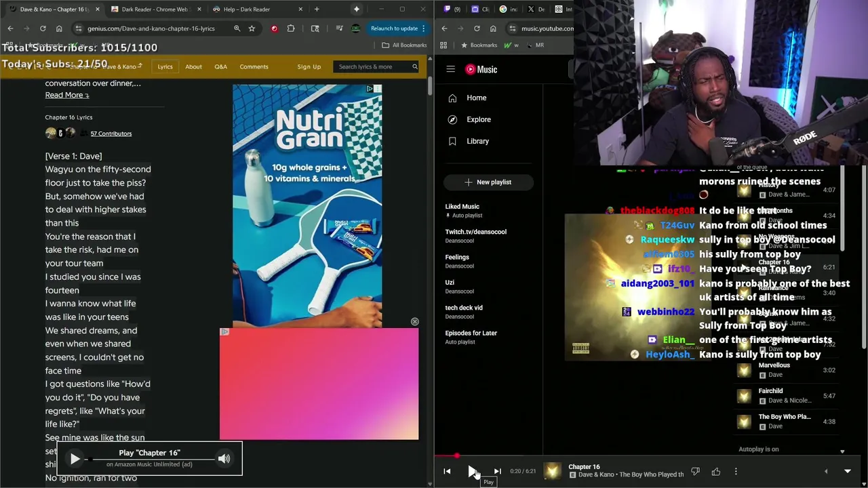This screenshot has height=488, width=868.
Task: Open YouTube Music hamburger menu
Action: [450, 69]
